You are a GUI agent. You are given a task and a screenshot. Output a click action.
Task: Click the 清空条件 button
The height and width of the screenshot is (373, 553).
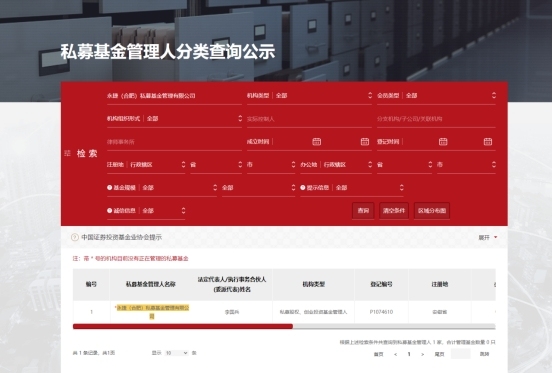(x=394, y=210)
